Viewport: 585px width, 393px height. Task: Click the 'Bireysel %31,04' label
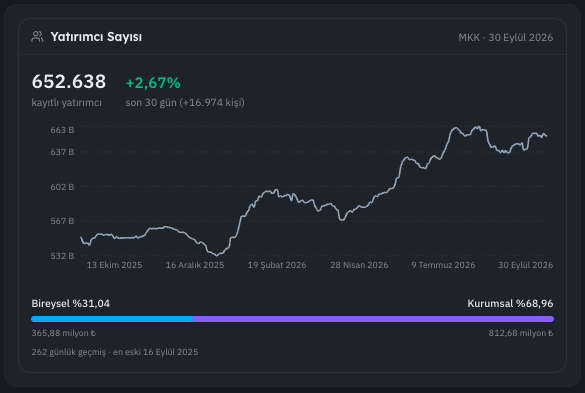[71, 303]
